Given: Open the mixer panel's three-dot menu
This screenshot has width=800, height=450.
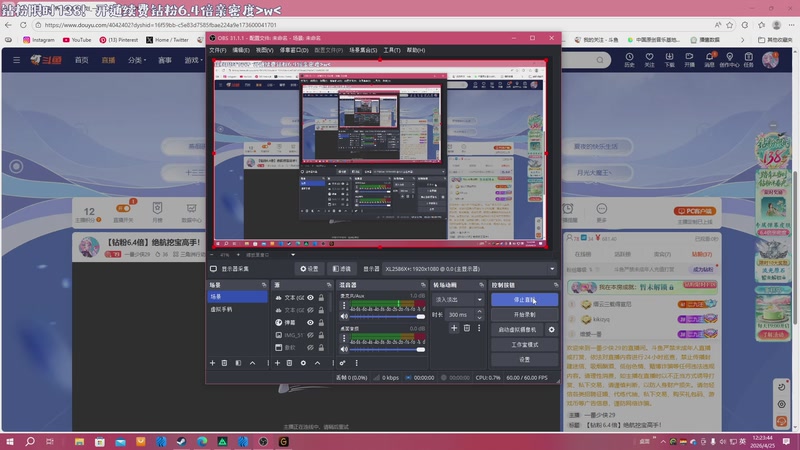Looking at the screenshot, I should coord(357,363).
